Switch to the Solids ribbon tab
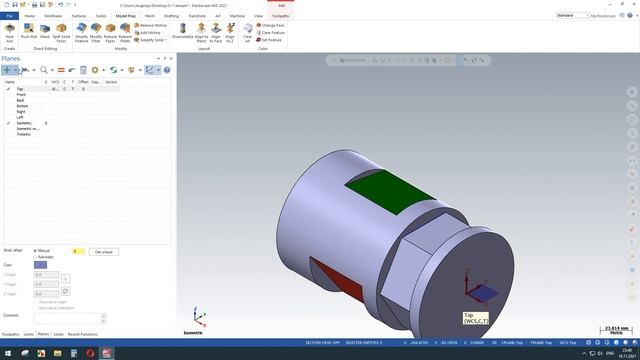Screen dimensions: 640x360 click(101, 16)
